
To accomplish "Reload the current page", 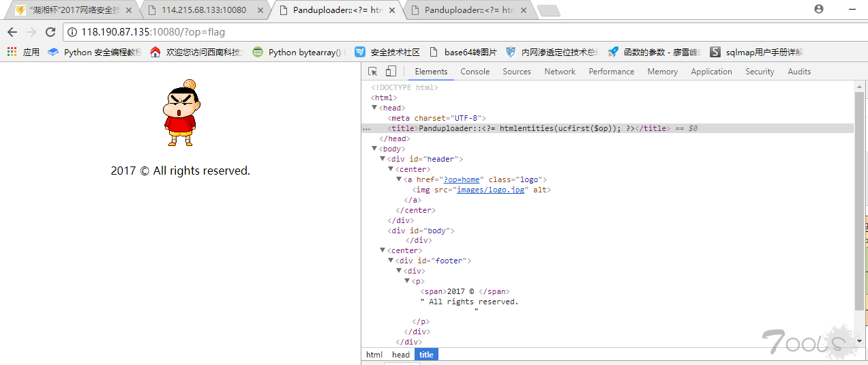I will tap(50, 32).
